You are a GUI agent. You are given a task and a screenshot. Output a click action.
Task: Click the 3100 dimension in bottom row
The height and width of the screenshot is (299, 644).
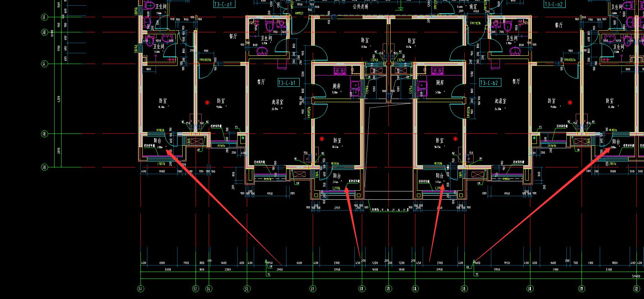[x=555, y=269]
